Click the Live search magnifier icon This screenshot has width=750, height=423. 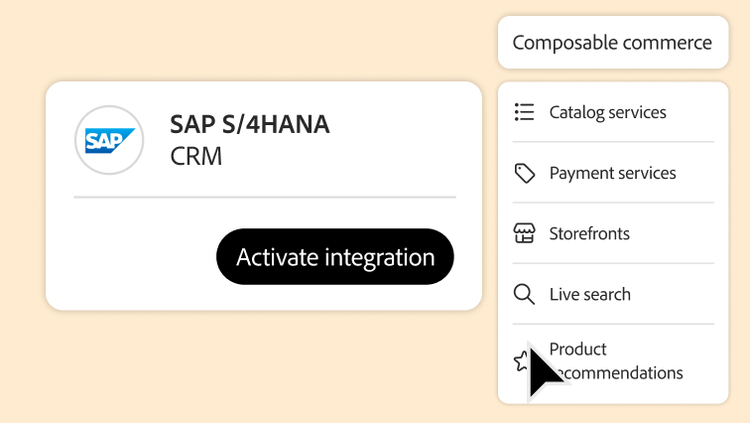524,294
